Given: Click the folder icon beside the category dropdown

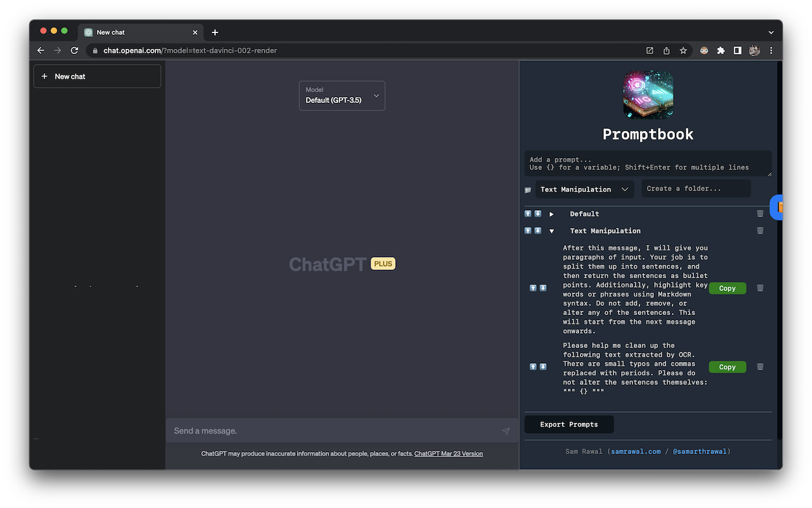Looking at the screenshot, I should (528, 189).
